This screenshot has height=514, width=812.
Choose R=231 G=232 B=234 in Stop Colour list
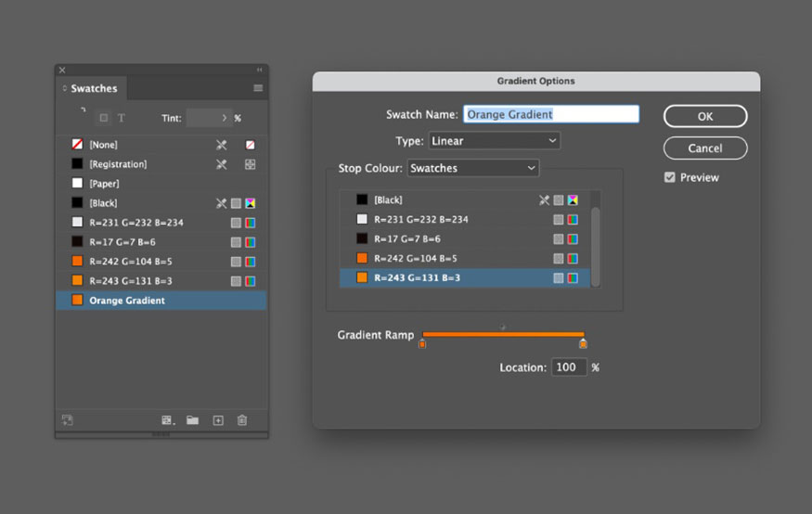pos(465,220)
